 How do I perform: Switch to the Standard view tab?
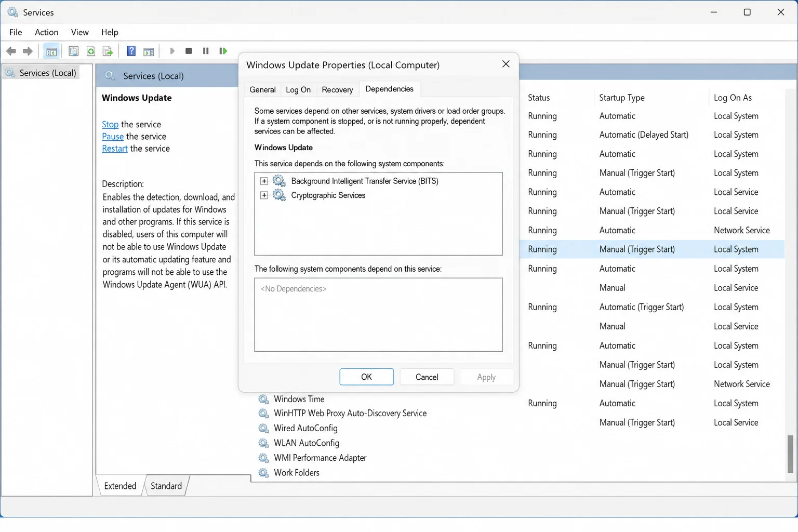166,486
